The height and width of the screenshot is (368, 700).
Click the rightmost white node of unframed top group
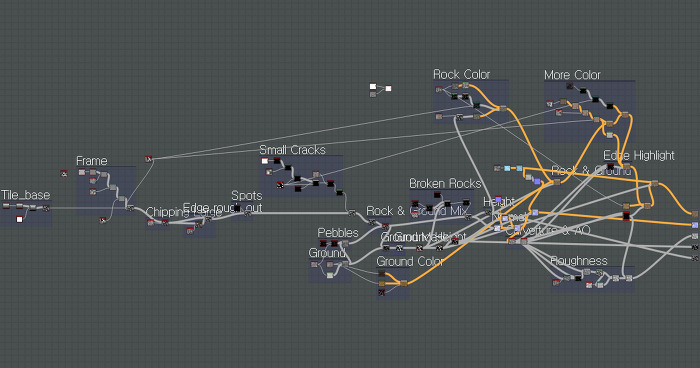pyautogui.click(x=388, y=88)
